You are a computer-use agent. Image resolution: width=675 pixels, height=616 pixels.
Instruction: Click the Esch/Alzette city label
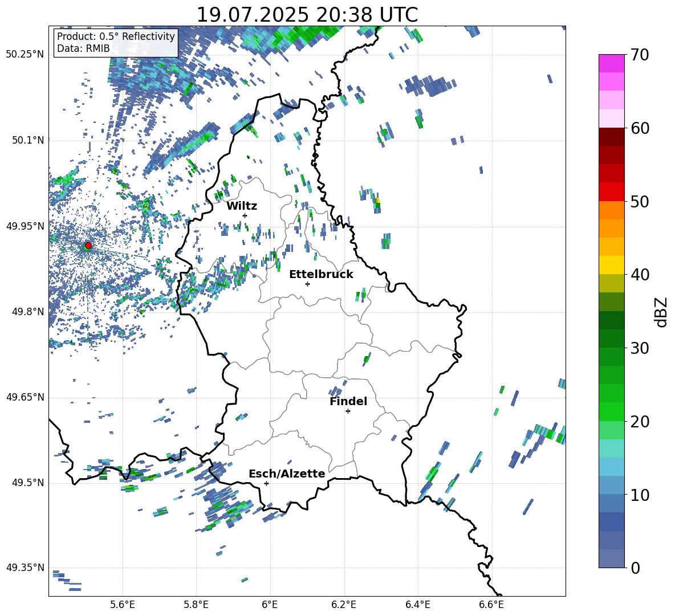tap(287, 474)
